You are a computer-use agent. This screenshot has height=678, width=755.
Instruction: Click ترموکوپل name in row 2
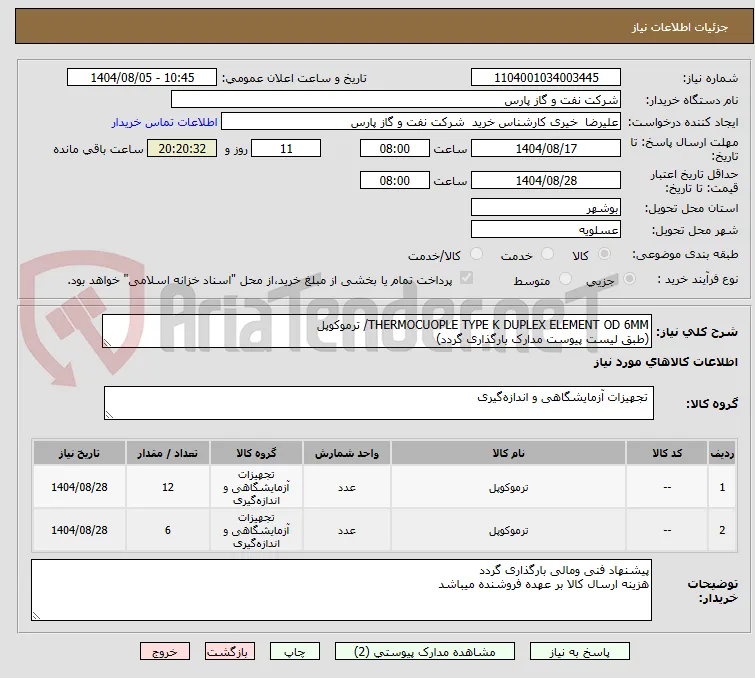coord(508,530)
